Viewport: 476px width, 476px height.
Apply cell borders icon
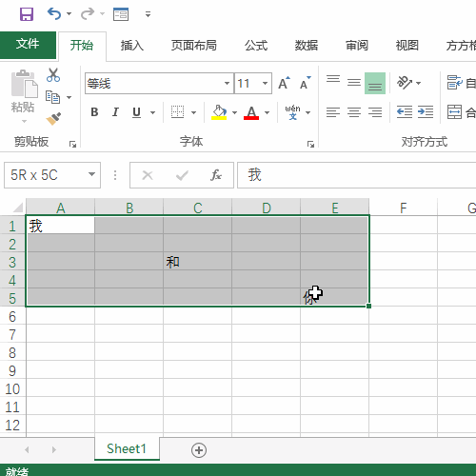[x=177, y=112]
